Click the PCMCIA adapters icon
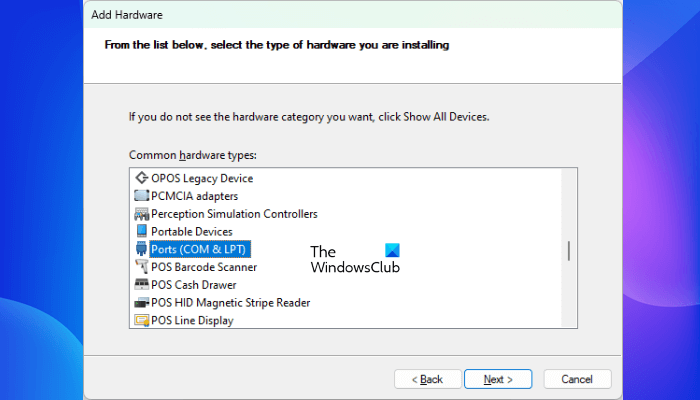 [141, 196]
